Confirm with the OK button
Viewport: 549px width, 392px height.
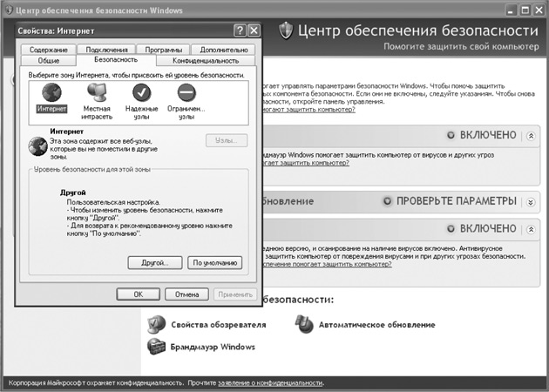pyautogui.click(x=139, y=294)
